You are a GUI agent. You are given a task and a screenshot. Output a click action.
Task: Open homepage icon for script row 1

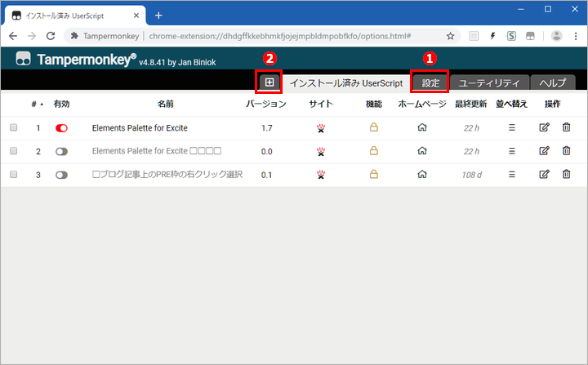(x=422, y=127)
